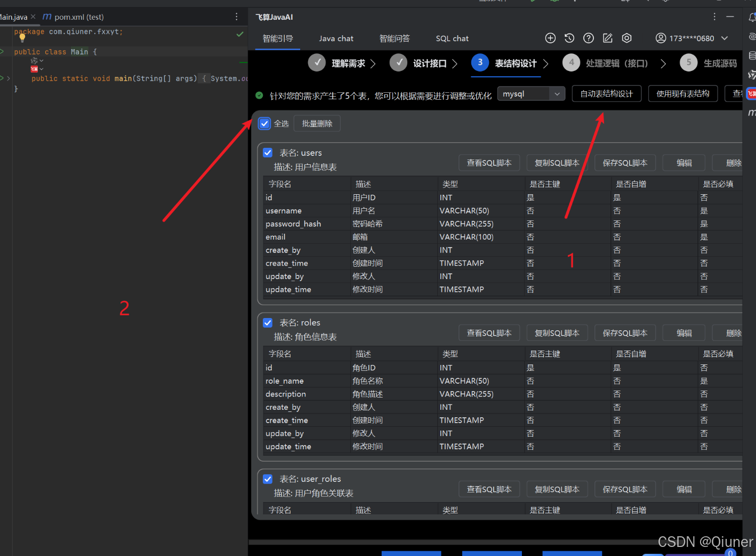
Task: Click the edit pencil note icon
Action: (x=608, y=38)
